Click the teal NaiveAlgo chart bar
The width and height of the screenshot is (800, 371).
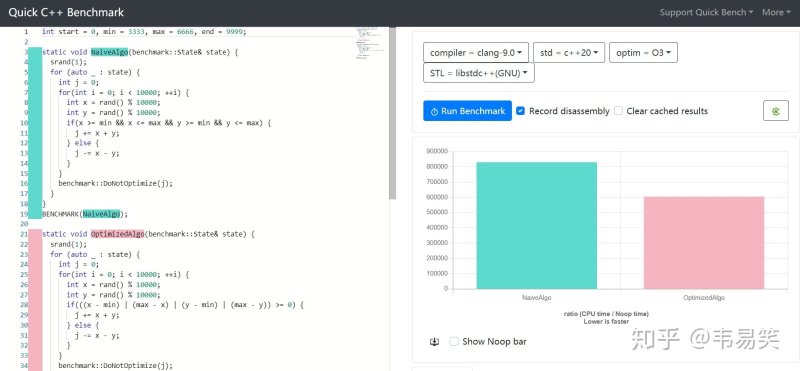coord(537,226)
